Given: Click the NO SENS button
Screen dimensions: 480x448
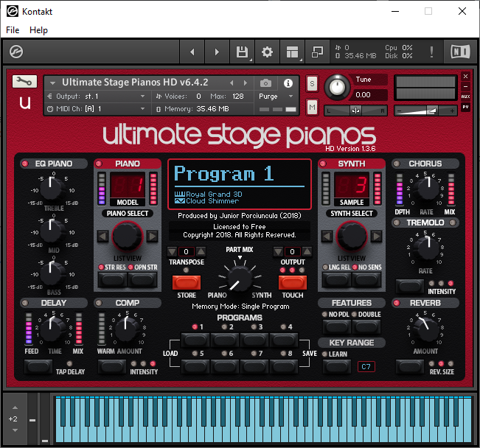Looking at the screenshot, I should click(x=366, y=279).
